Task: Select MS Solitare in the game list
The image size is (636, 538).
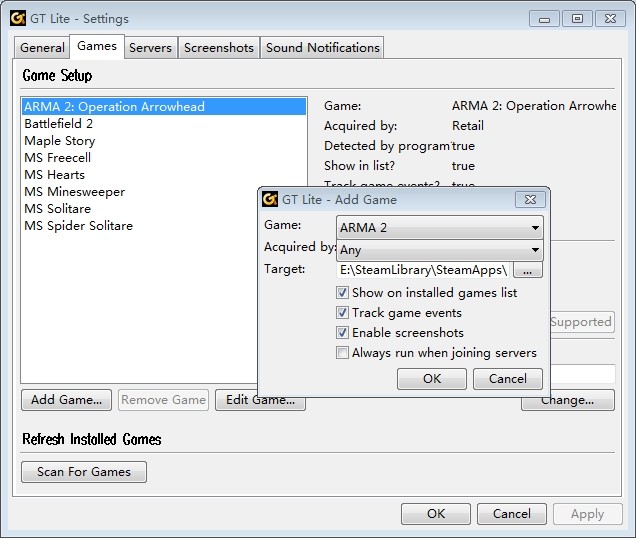Action: [x=140, y=209]
